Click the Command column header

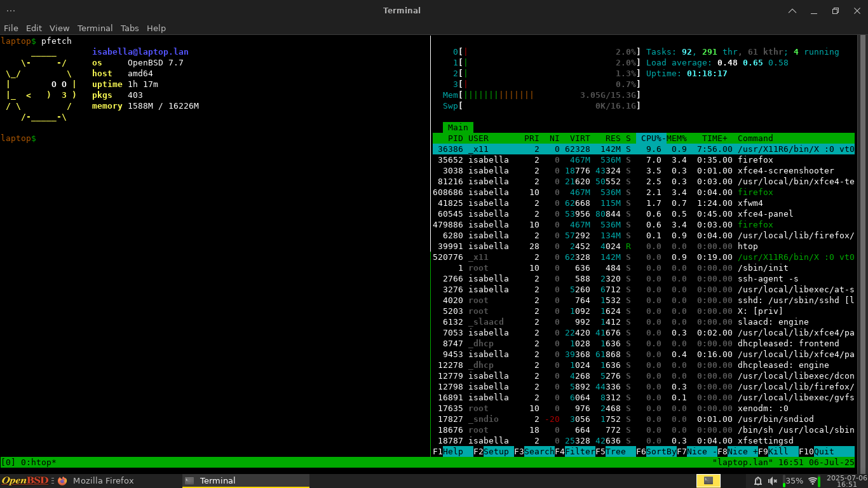tap(756, 138)
